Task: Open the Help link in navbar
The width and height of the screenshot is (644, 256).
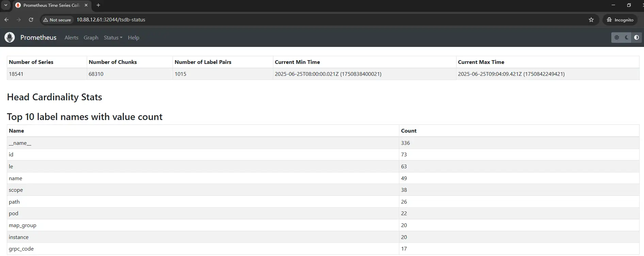Action: 133,38
